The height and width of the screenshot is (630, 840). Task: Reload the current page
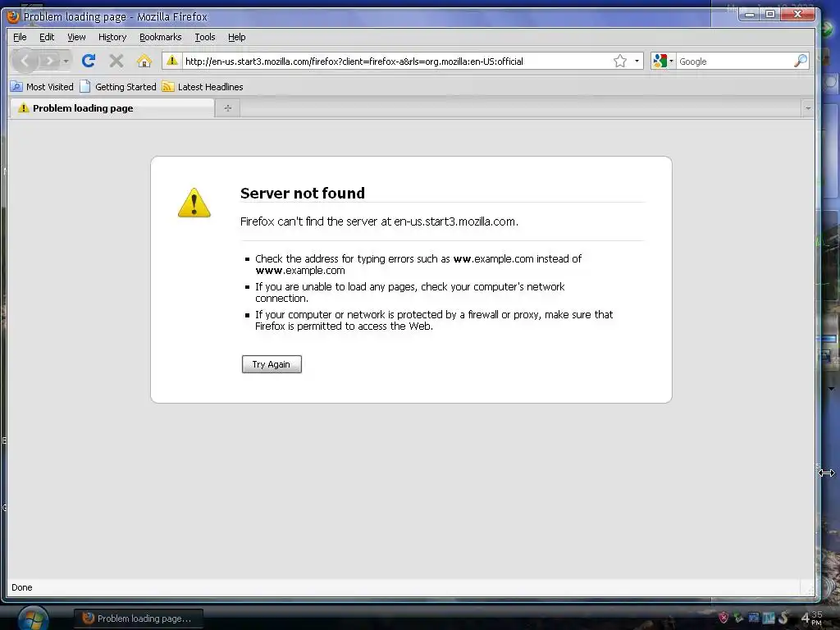point(89,61)
